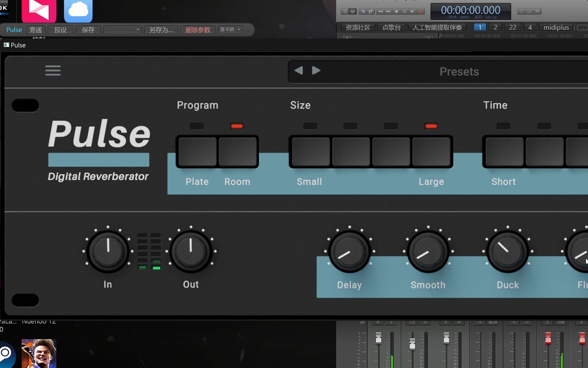
Task: Click the BPM button
Action: (x=583, y=27)
